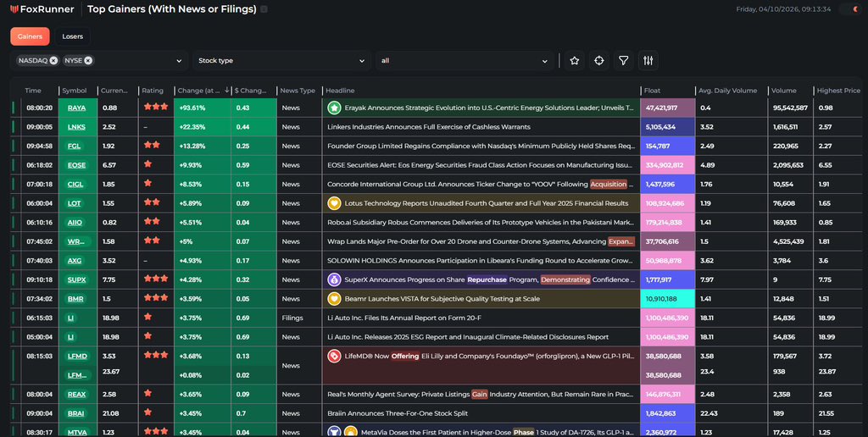Click the yellow heart icon in the Beamr headline
The width and height of the screenshot is (868, 437).
[334, 299]
